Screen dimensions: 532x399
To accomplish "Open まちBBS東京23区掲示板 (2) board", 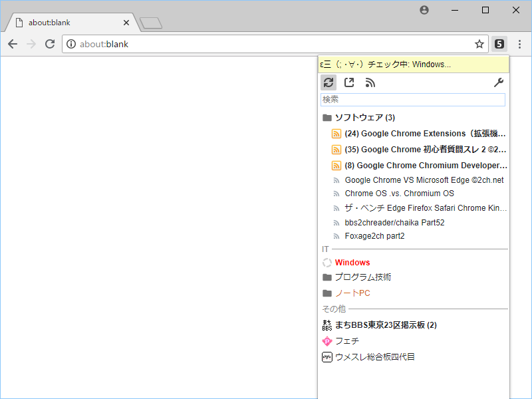I will (386, 325).
